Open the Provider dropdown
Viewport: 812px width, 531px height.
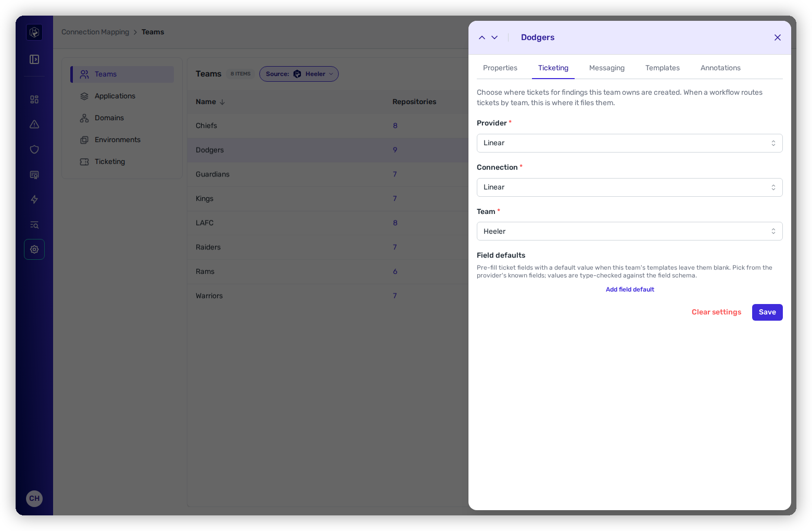pyautogui.click(x=630, y=143)
